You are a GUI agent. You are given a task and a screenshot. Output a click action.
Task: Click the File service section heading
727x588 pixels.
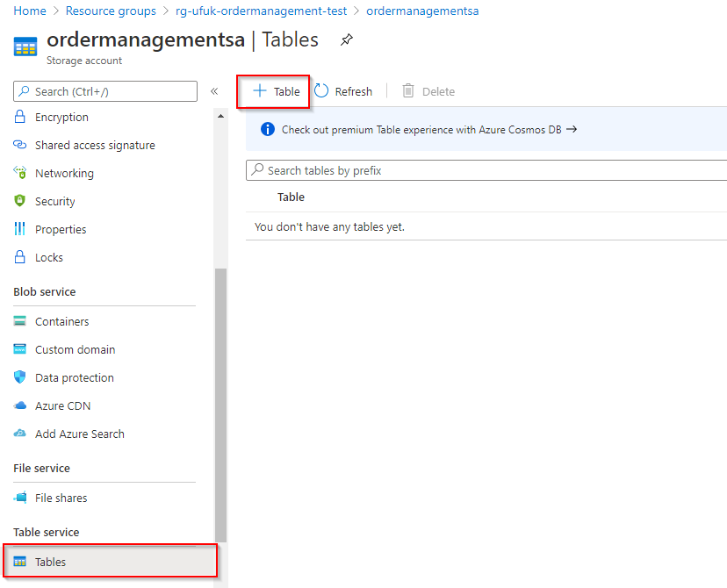coord(42,468)
